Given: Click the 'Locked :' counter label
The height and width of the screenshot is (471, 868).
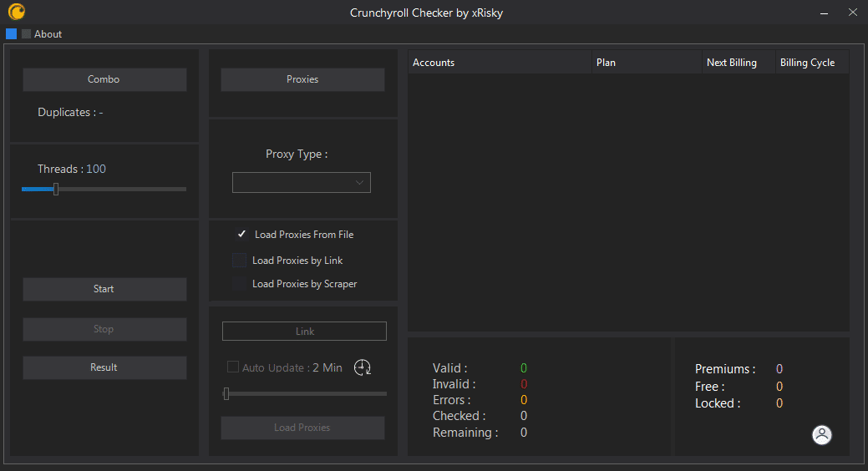Looking at the screenshot, I should click(718, 403).
